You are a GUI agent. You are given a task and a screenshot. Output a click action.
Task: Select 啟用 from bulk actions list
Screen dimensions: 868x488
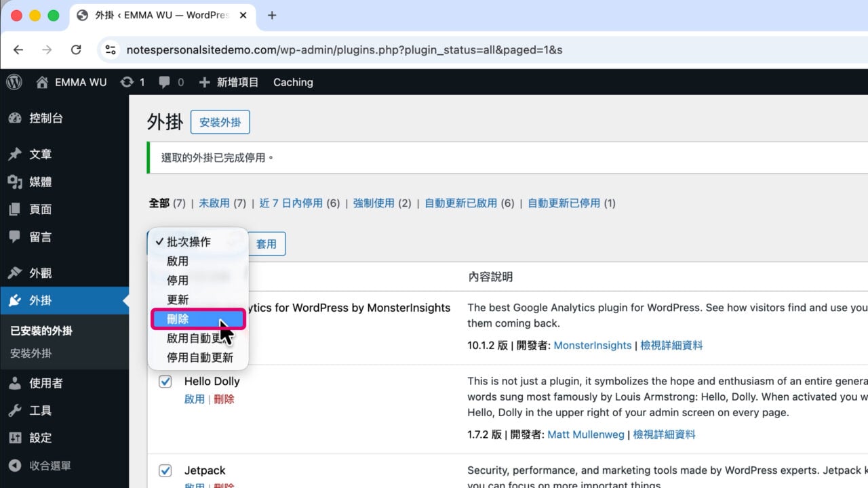tap(198, 261)
